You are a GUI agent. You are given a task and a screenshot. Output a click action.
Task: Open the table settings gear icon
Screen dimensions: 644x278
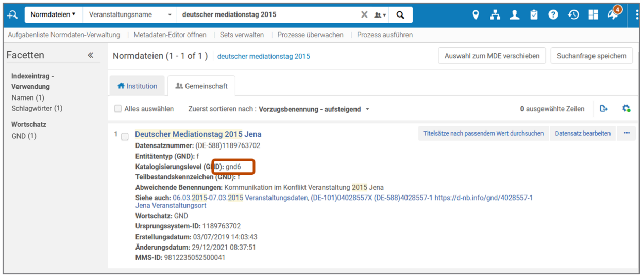(x=626, y=108)
